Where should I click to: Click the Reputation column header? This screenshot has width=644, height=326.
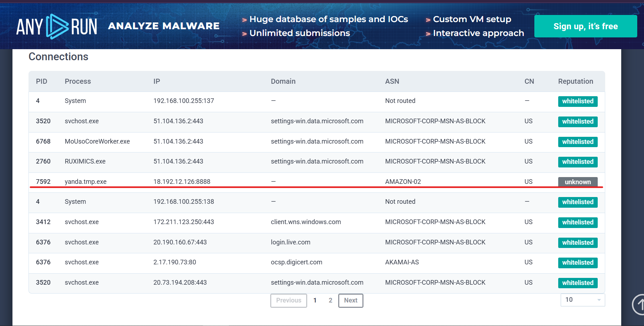point(576,81)
